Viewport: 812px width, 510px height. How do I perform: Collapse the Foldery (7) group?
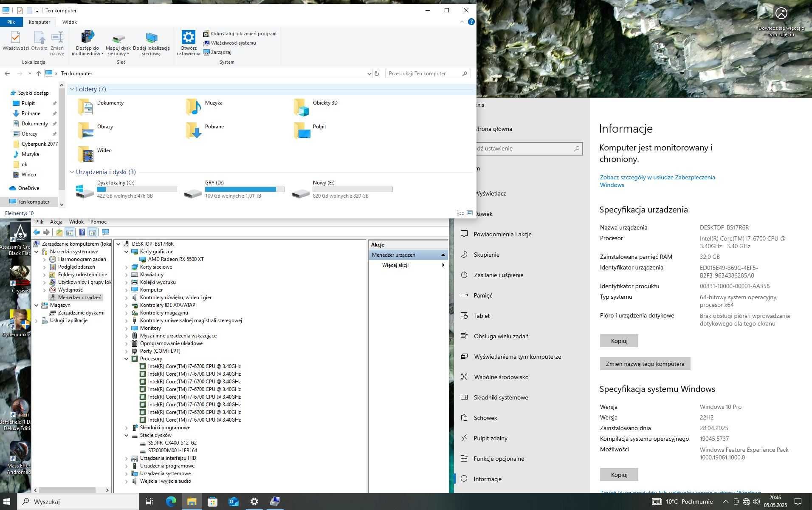point(72,89)
